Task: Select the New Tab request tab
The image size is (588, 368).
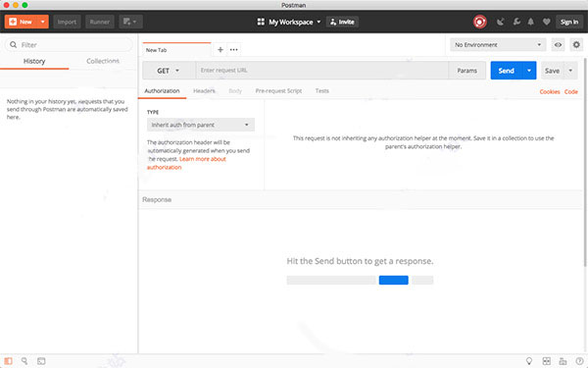Action: [176, 50]
